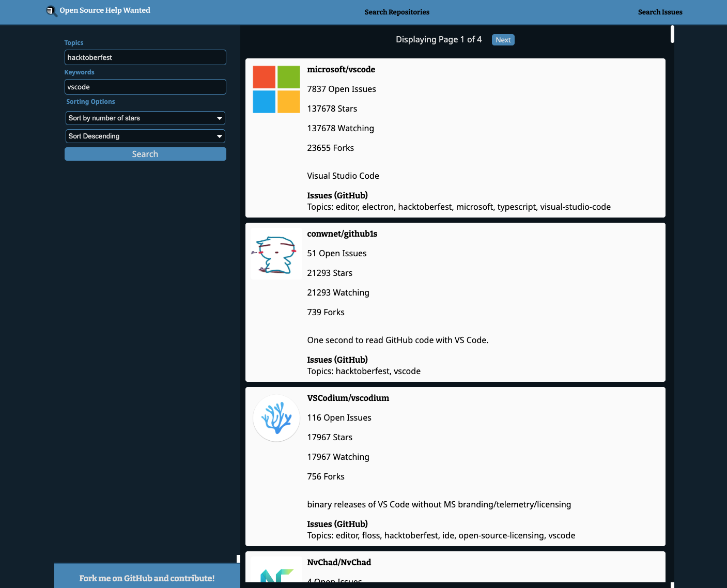Expand the Sort Descending dropdown

tap(145, 136)
